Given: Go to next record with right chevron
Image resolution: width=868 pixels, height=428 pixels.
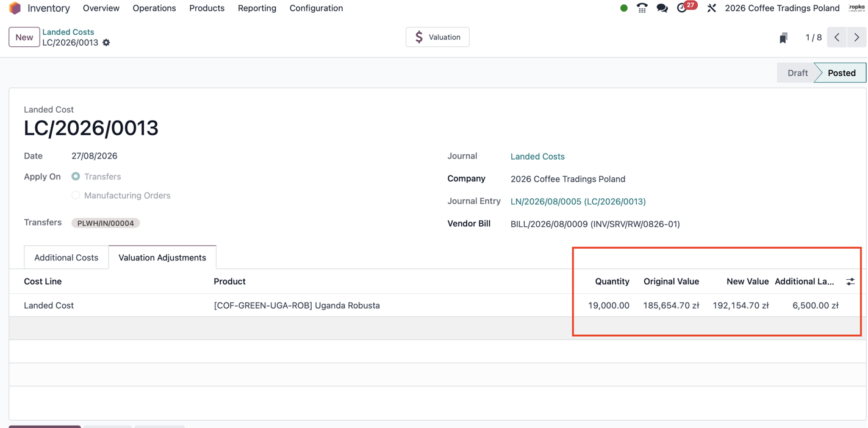Looking at the screenshot, I should pos(856,37).
